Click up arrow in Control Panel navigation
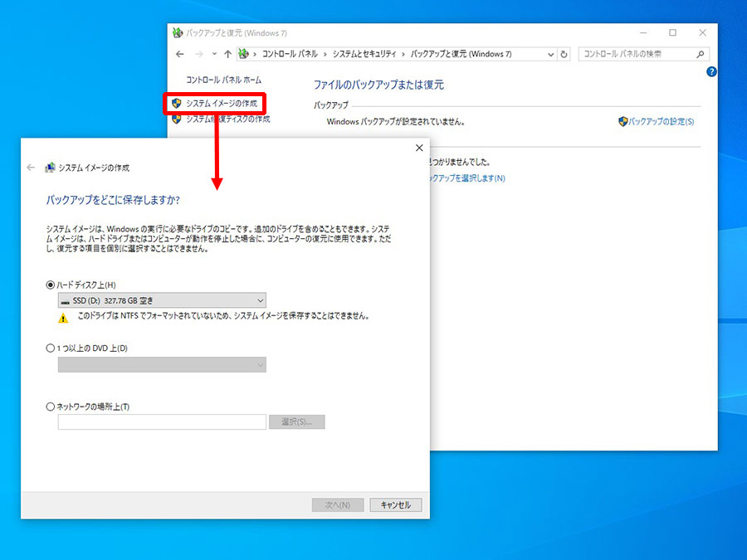Viewport: 747px width, 560px height. point(227,54)
